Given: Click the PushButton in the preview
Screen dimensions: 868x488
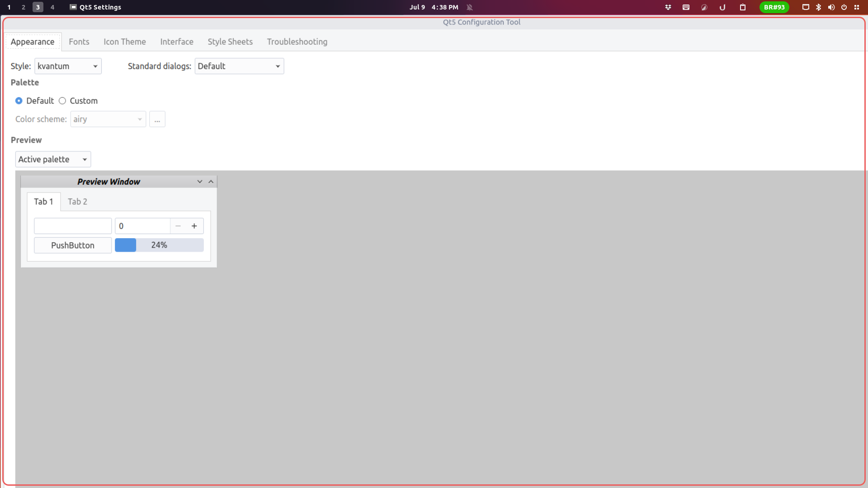Looking at the screenshot, I should tap(72, 245).
